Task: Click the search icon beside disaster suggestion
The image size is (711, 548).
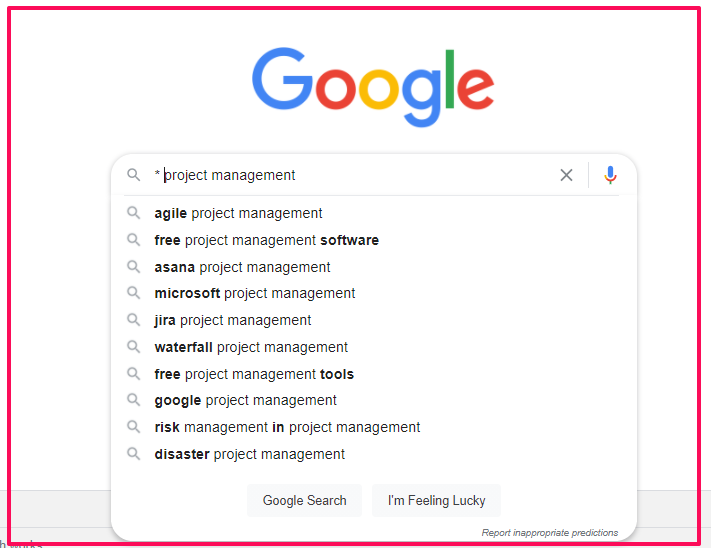Action: click(x=133, y=454)
